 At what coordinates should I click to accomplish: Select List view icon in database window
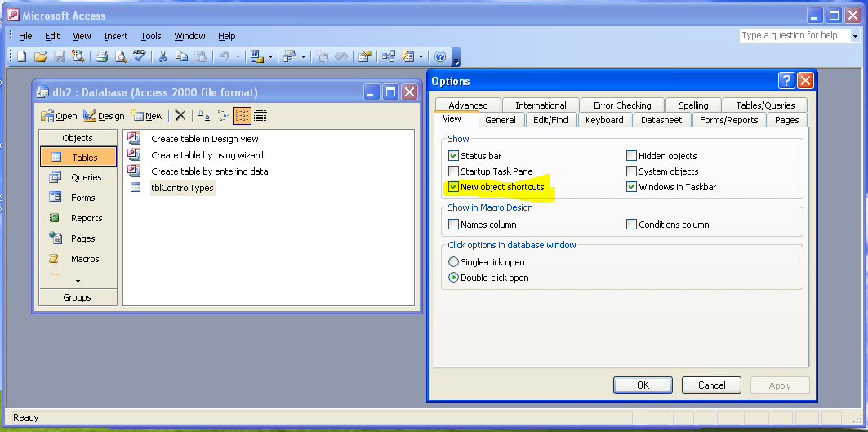click(242, 115)
